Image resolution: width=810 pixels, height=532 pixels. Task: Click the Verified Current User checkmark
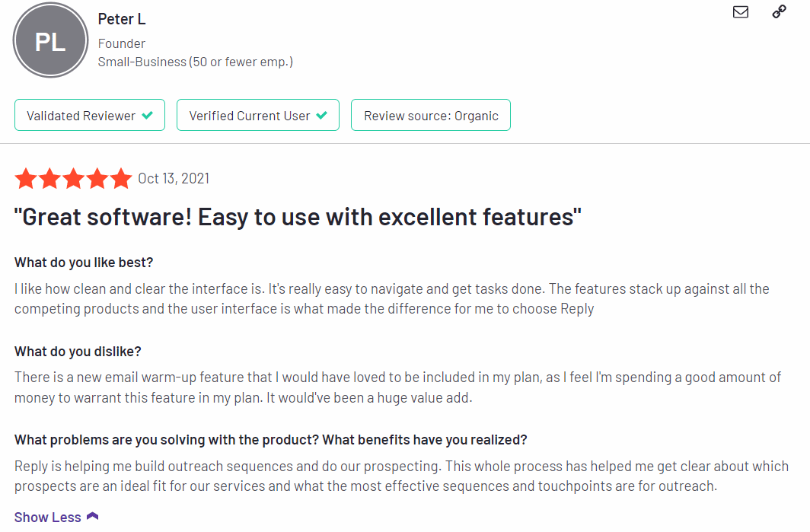click(322, 115)
